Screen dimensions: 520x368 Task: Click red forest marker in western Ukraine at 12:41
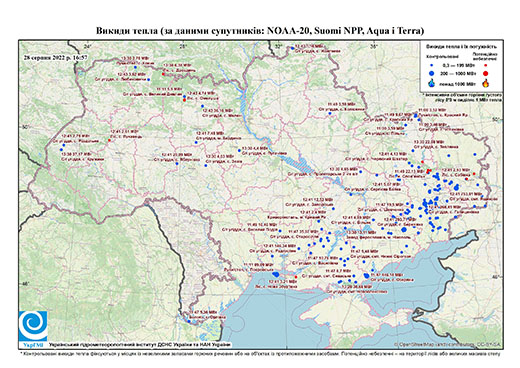click(x=109, y=140)
